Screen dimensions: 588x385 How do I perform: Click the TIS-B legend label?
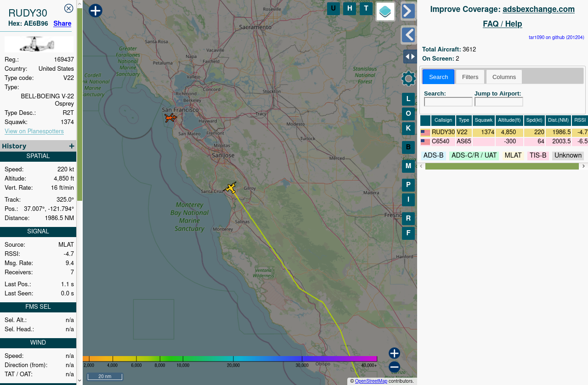[538, 156]
